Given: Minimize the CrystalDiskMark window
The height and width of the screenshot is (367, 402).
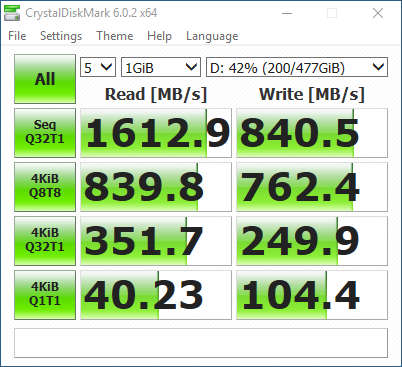Looking at the screenshot, I should 287,13.
